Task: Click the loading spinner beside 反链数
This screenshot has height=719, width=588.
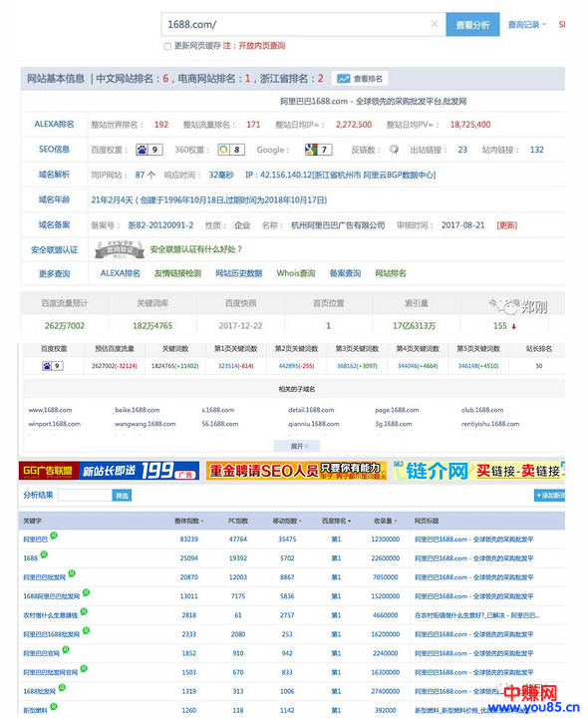Action: [x=394, y=150]
